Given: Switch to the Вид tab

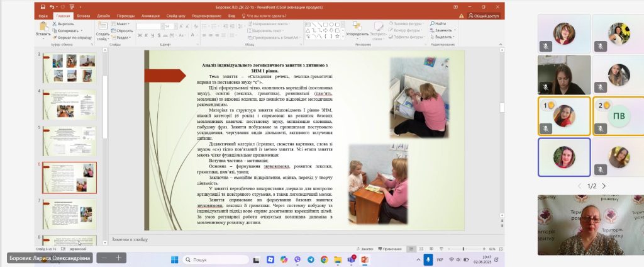Looking at the screenshot, I should pos(231,16).
